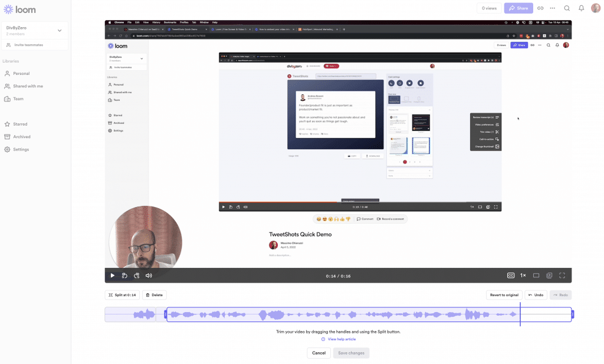This screenshot has height=364, width=604.
Task: Click Revert to original
Action: pos(504,295)
